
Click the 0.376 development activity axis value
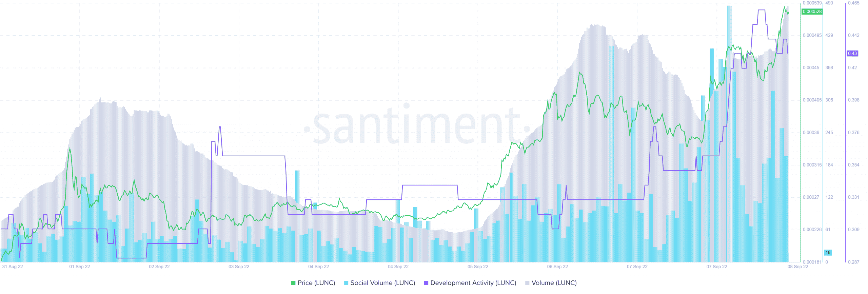(x=854, y=133)
